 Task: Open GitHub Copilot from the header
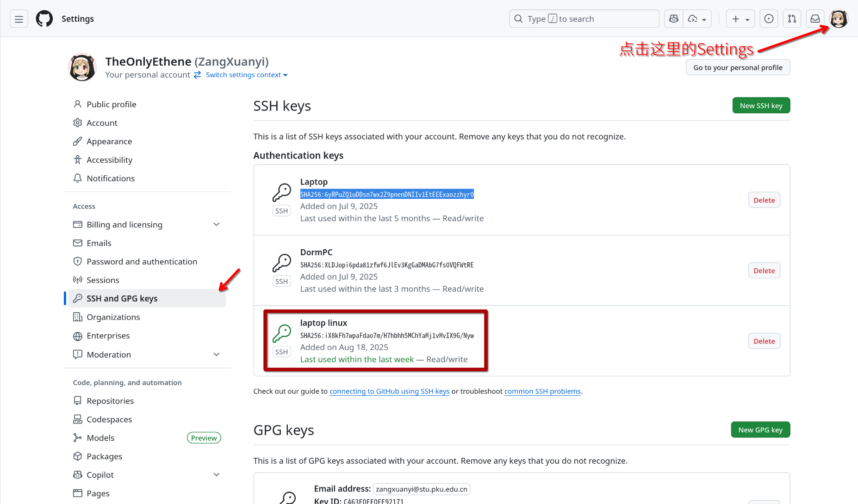(x=673, y=18)
